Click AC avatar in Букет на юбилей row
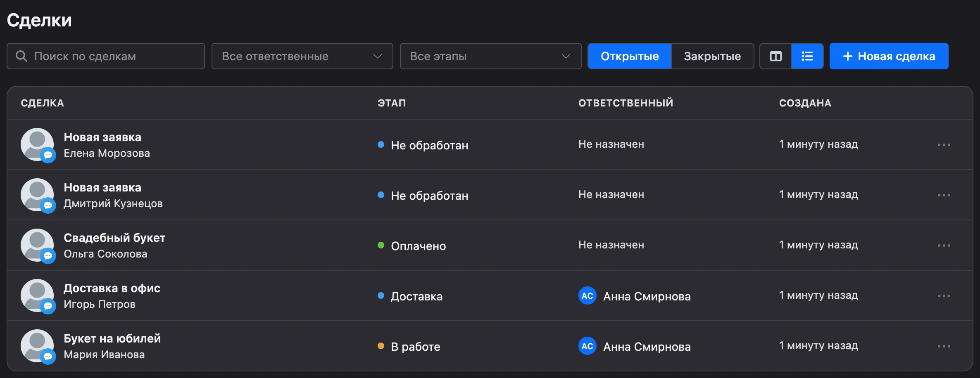Viewport: 980px width, 378px height. [x=587, y=346]
